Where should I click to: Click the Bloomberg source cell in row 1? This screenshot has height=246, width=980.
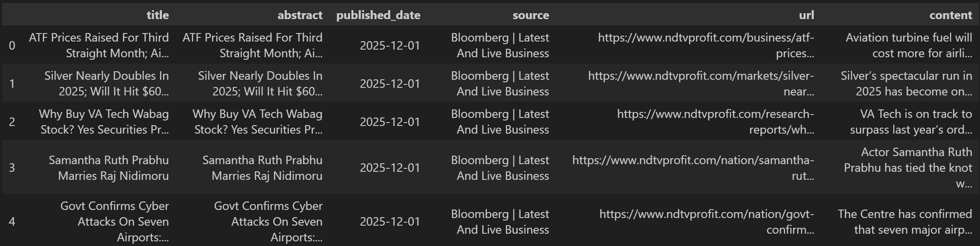point(500,84)
